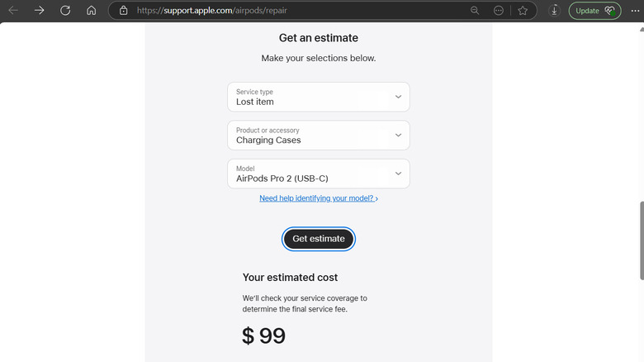Viewport: 644px width, 362px height.
Task: Go to browser home page icon
Action: click(91, 11)
